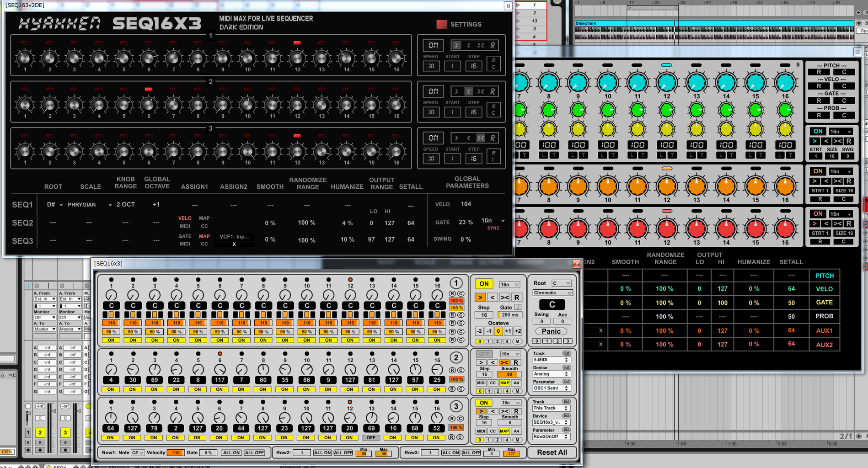Click row 2 M preset button
868x468 pixels.
point(517,391)
